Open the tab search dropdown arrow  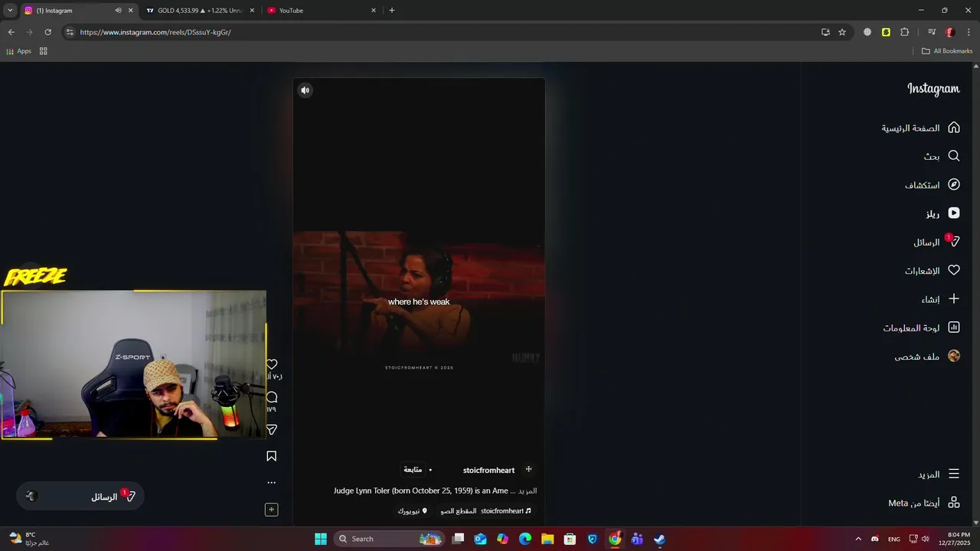pyautogui.click(x=10, y=11)
